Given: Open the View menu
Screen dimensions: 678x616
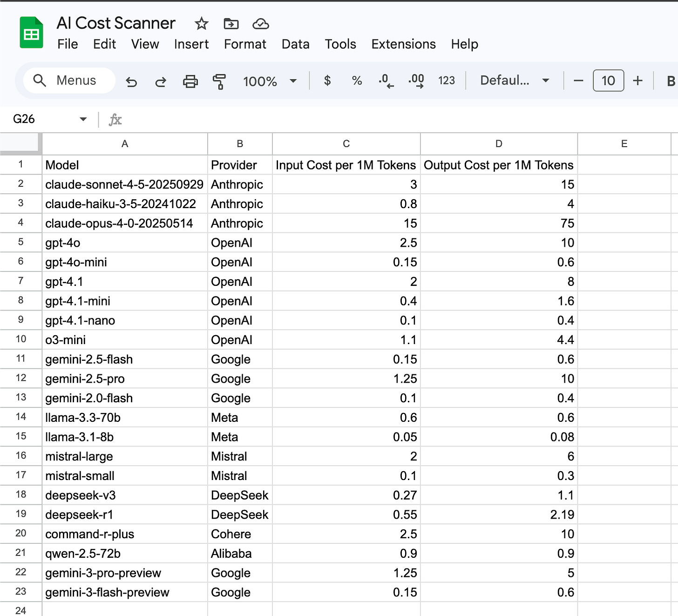Looking at the screenshot, I should coord(145,44).
